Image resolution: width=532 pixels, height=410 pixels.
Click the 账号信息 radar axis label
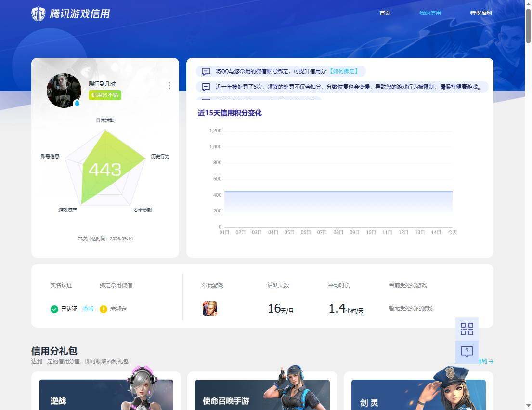tap(50, 156)
